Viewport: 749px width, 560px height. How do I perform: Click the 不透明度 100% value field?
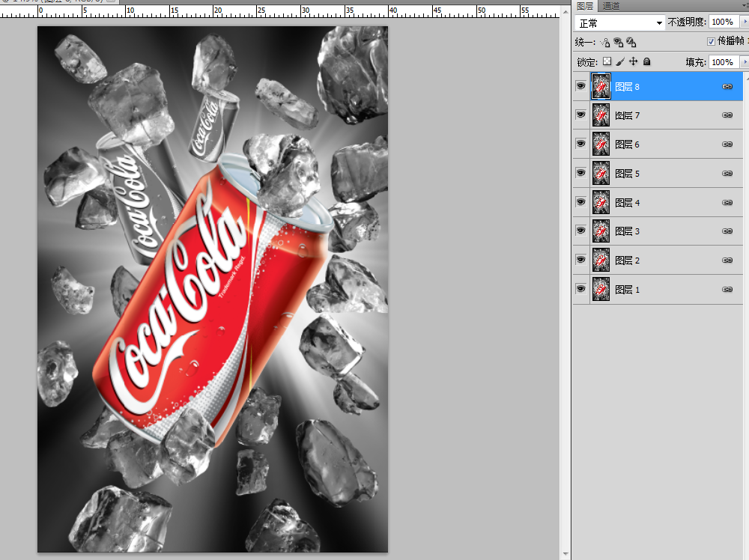click(x=724, y=22)
